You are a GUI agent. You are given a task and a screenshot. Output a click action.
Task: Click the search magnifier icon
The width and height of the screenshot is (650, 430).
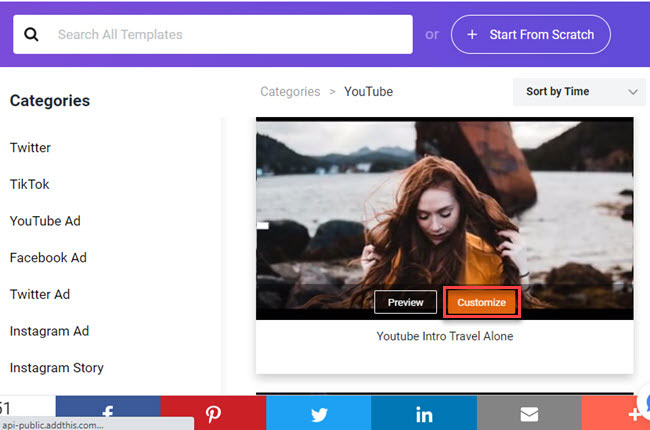[31, 34]
